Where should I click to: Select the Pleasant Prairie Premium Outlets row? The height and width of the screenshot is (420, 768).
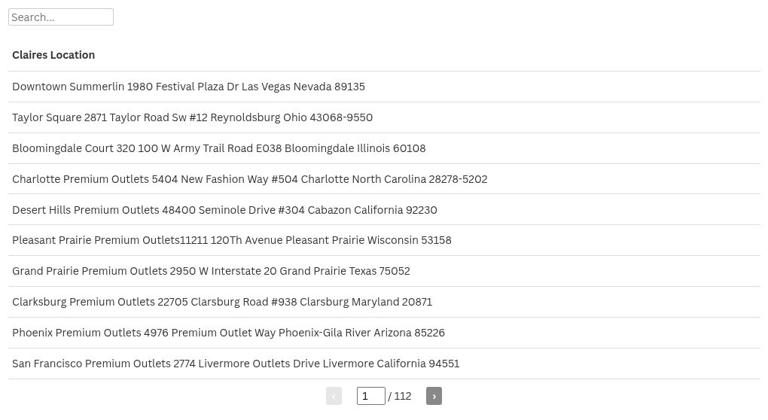384,240
